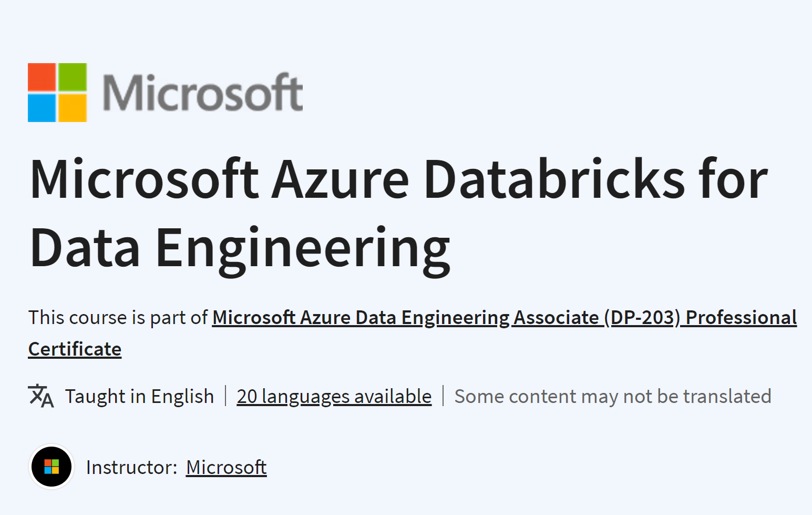Open the 20 languages available link
The image size is (812, 515).
tap(334, 396)
